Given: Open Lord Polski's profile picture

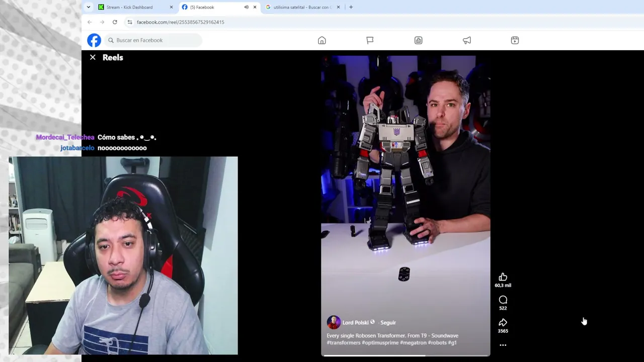Looking at the screenshot, I should [x=333, y=322].
